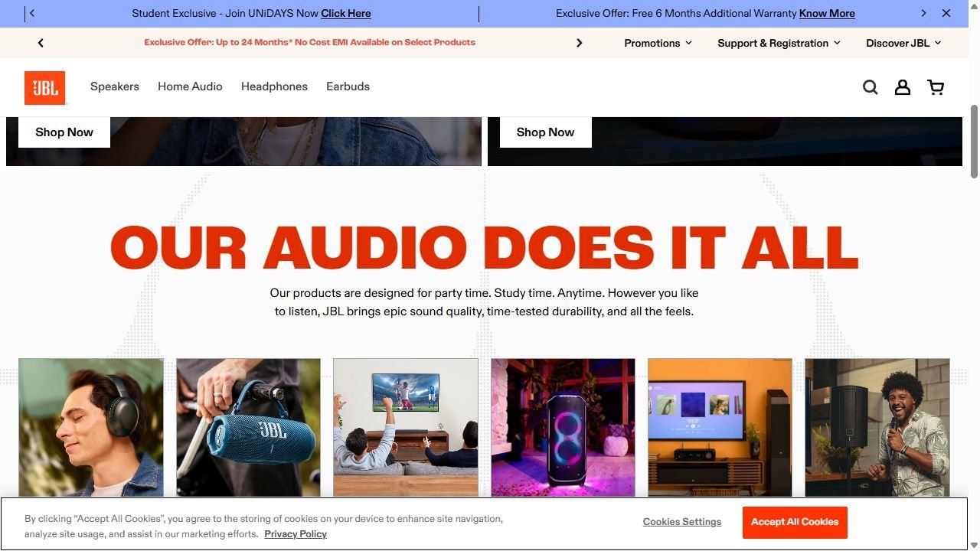The width and height of the screenshot is (980, 551).
Task: Click the page vertical scrollbar thumb
Action: click(974, 142)
